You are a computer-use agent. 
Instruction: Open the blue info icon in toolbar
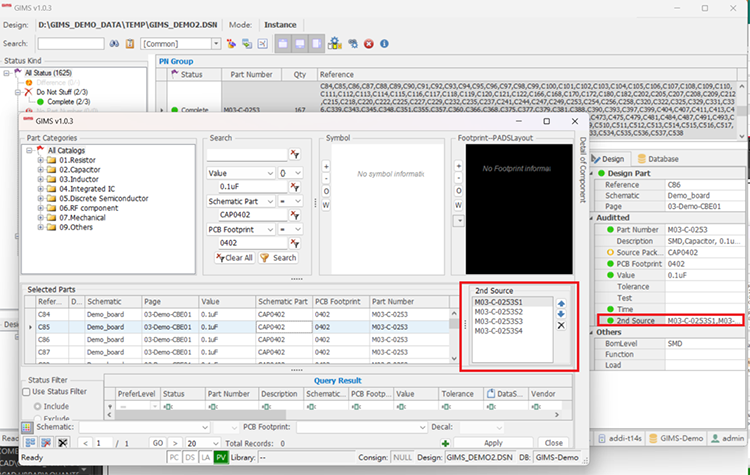point(384,44)
